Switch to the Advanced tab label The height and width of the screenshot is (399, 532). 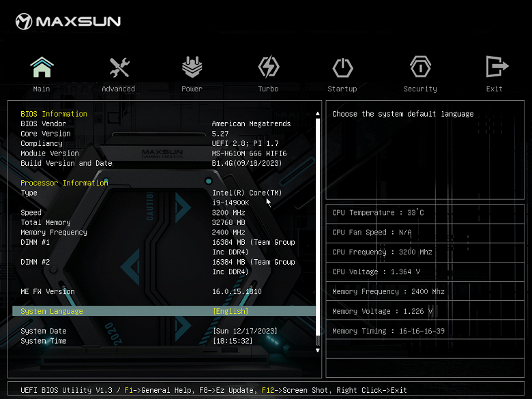[119, 89]
